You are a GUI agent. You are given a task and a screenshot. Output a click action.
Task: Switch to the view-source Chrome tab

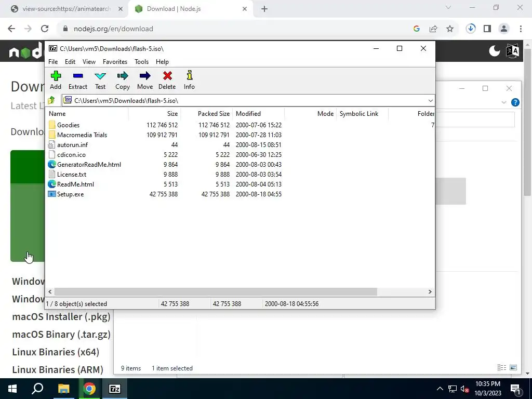(66, 9)
